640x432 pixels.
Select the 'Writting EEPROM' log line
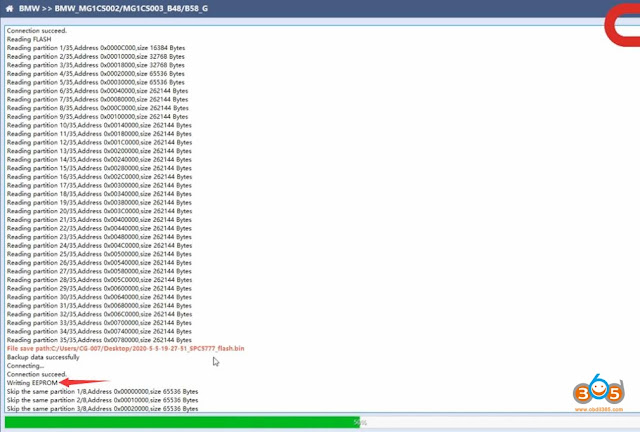[x=32, y=383]
